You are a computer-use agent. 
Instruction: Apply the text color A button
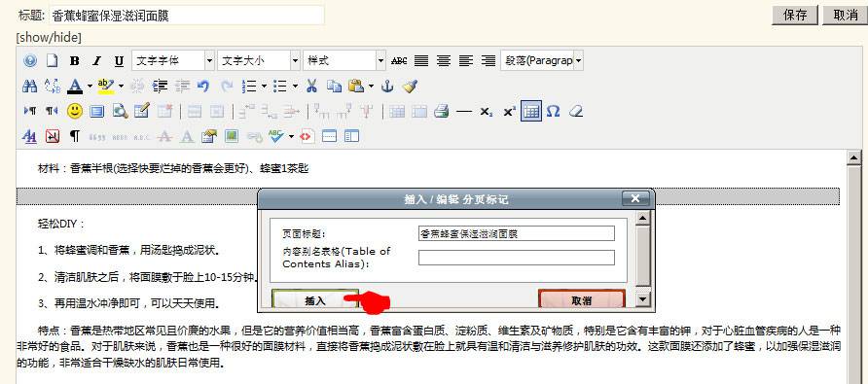tap(75, 87)
